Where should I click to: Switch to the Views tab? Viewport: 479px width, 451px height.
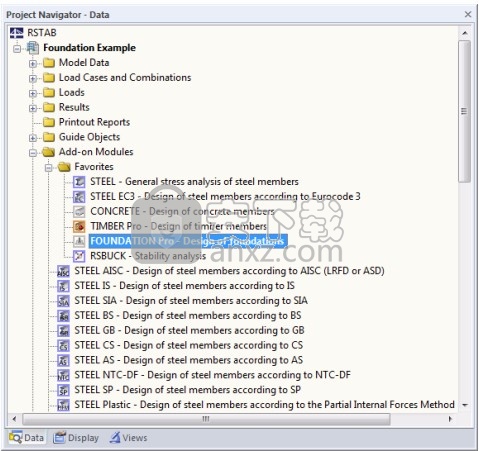click(129, 437)
